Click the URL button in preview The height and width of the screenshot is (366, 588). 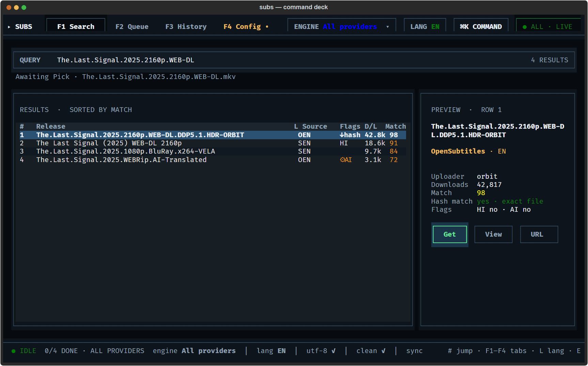point(539,234)
